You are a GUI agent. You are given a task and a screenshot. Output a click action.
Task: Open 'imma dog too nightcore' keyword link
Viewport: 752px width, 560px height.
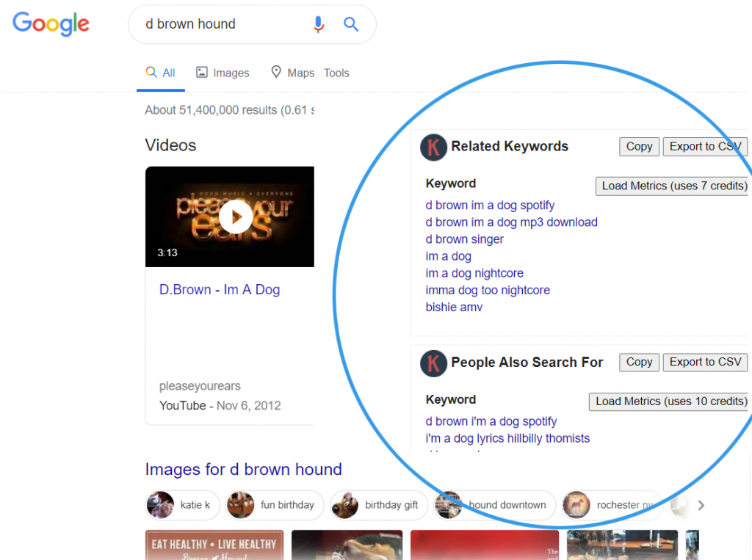(x=488, y=291)
